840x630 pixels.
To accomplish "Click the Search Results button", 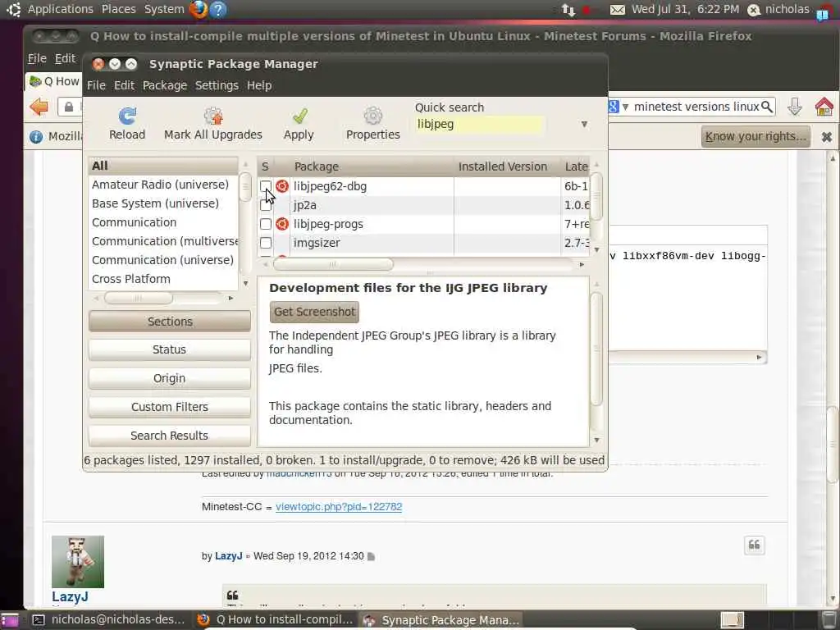I will pos(170,436).
